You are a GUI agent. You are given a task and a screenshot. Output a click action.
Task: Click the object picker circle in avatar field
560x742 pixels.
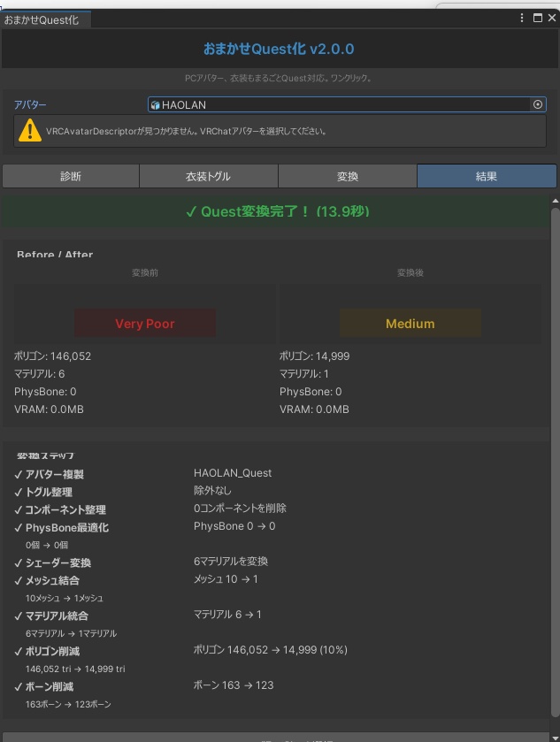tap(538, 104)
